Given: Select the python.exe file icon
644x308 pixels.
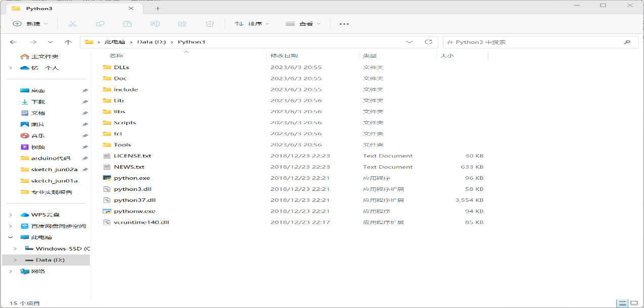Looking at the screenshot, I should tap(107, 178).
